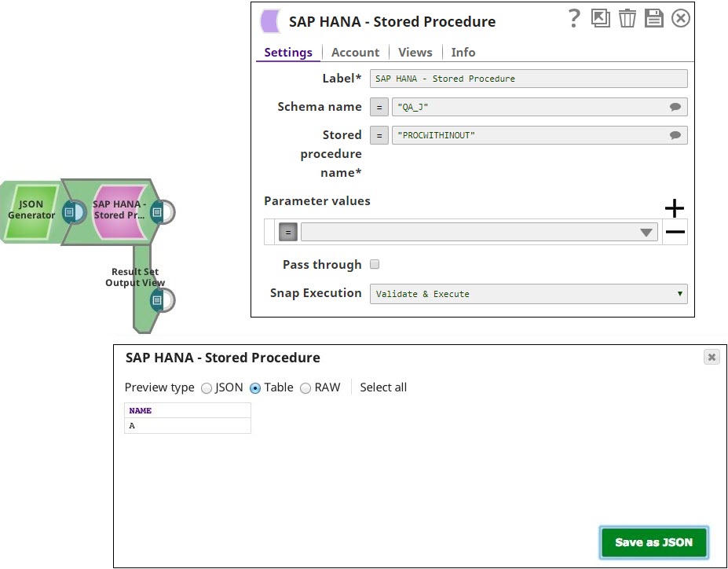Select JSON preview type radio button

207,388
